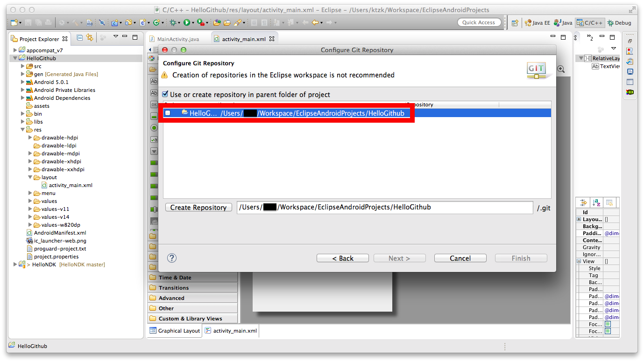Click the zoom-in magnifier in layout editor
The height and width of the screenshot is (362, 644).
561,69
